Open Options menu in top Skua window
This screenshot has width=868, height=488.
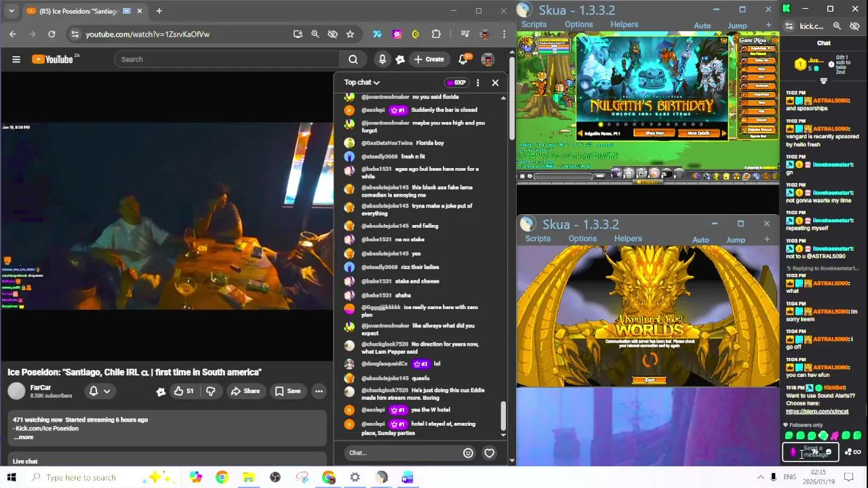click(x=578, y=24)
